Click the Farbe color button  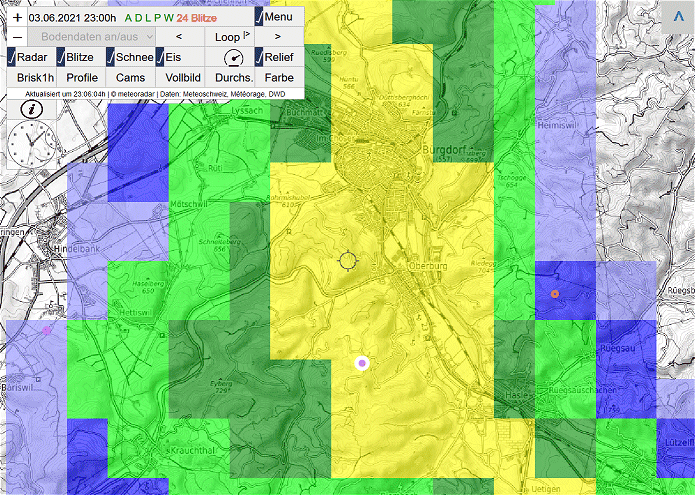[x=278, y=77]
